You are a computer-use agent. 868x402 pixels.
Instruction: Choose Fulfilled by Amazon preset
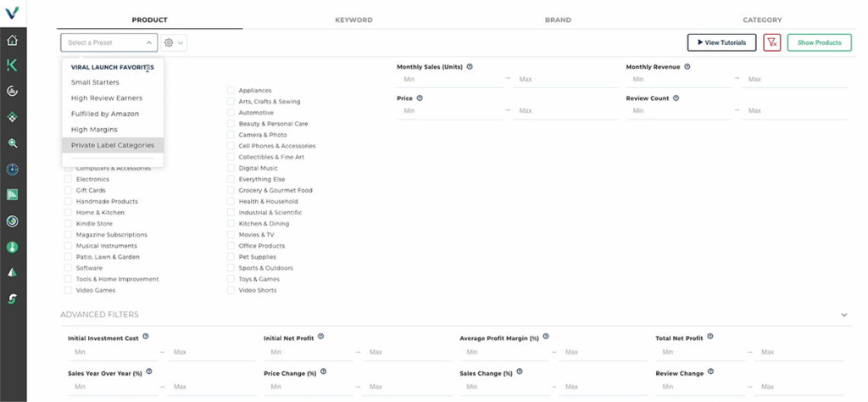(113, 114)
